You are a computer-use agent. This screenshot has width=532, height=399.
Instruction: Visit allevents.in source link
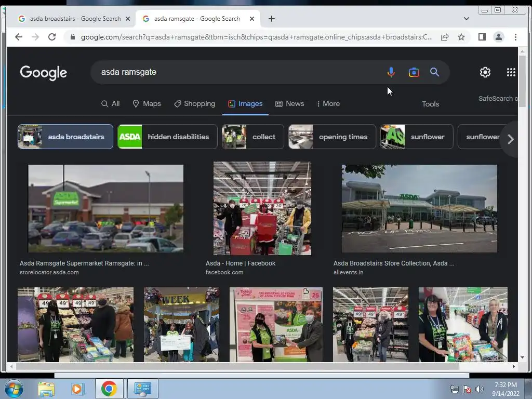(x=349, y=272)
